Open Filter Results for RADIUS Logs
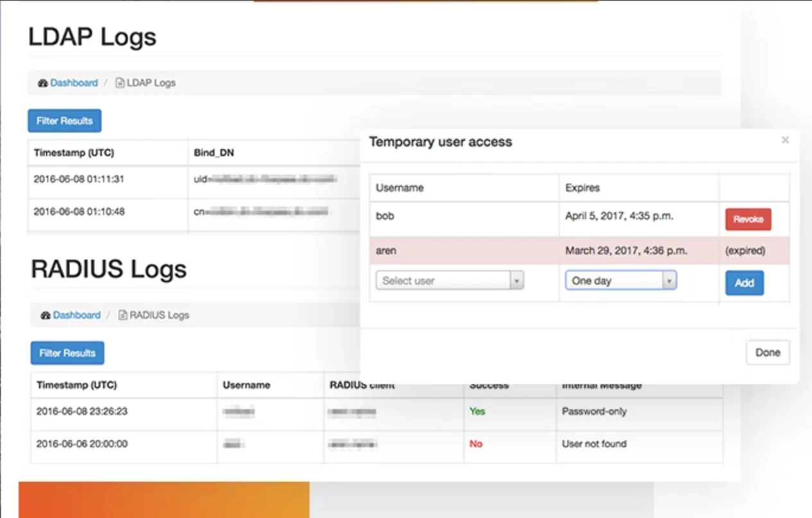The height and width of the screenshot is (518, 812). click(67, 352)
